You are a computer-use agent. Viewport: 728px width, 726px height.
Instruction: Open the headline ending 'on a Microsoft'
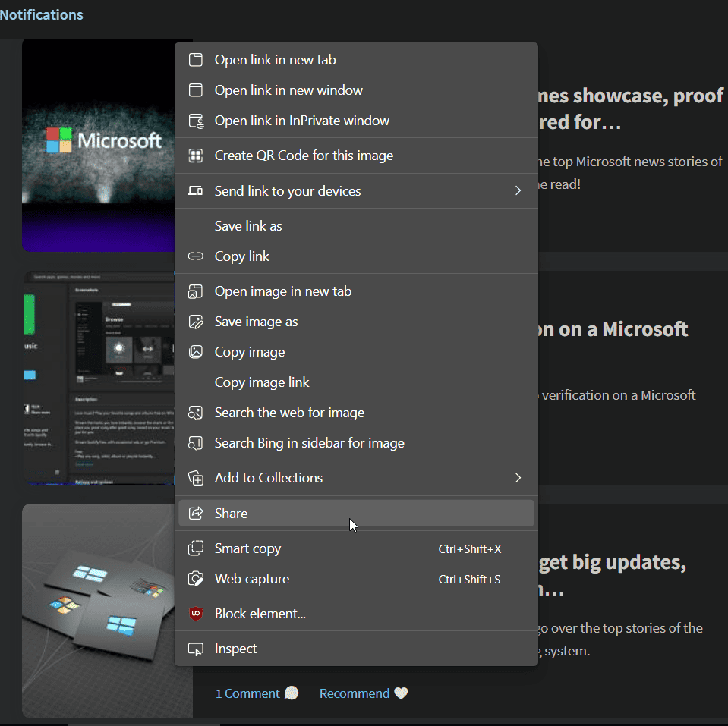point(613,329)
